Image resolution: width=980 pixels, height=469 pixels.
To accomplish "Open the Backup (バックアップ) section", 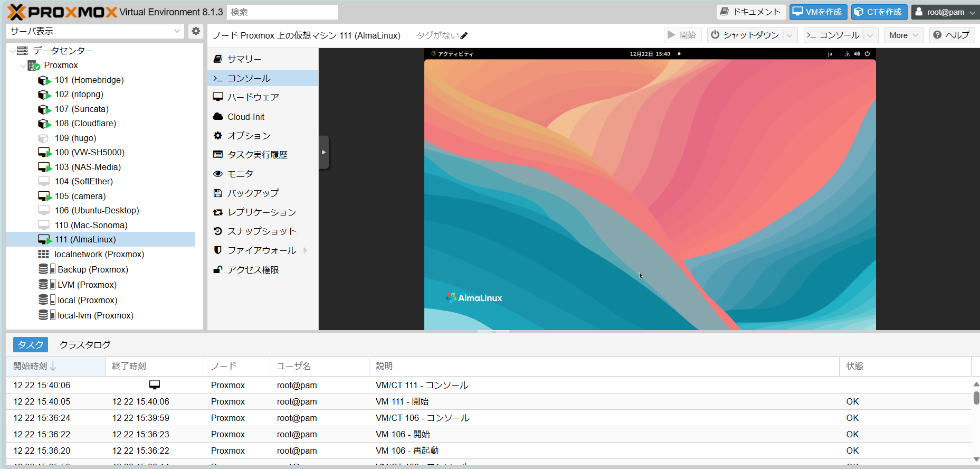I will [253, 193].
